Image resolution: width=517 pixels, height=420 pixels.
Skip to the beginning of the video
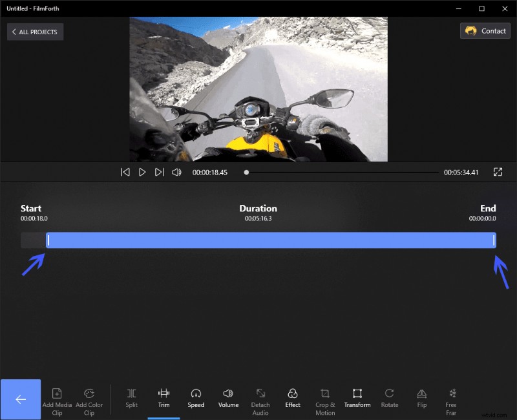[x=125, y=172]
